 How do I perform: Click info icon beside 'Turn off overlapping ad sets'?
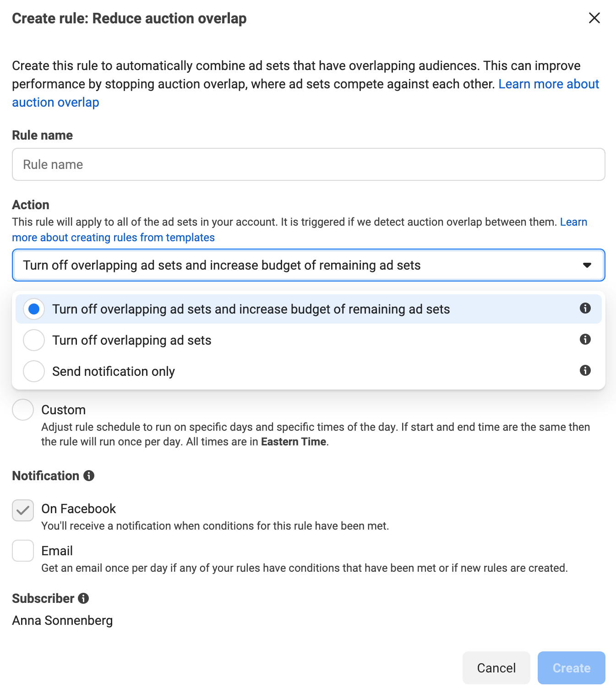[585, 339]
